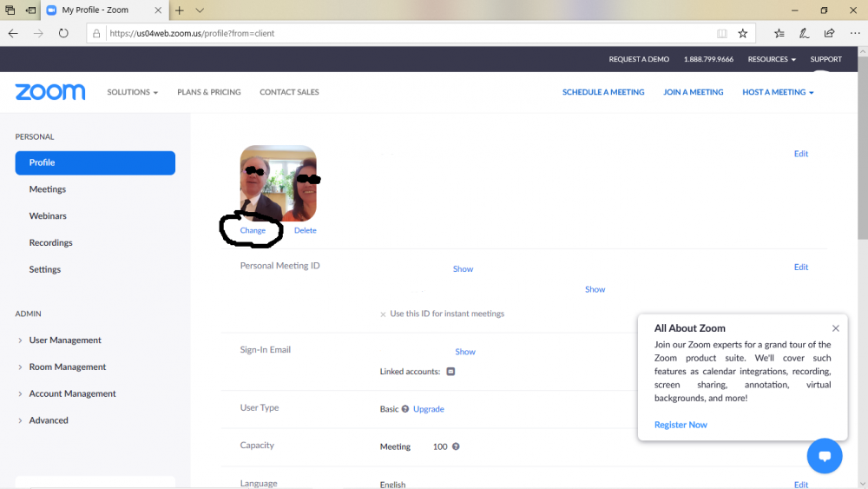Open the Resources dropdown

[x=772, y=59]
